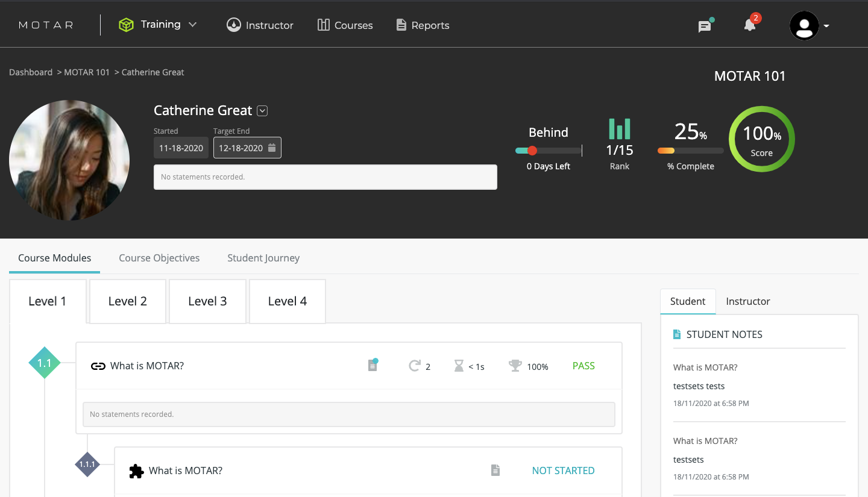Click the notes icon in What is MOTAR 1.1 row
The image size is (868, 497).
tap(373, 365)
